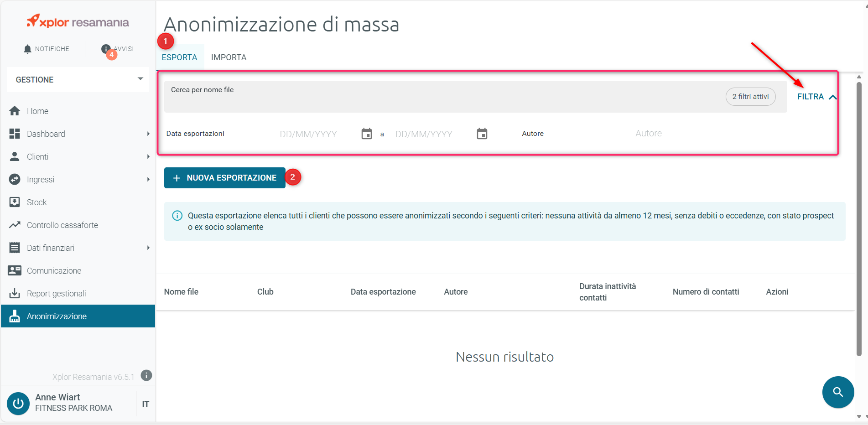The width and height of the screenshot is (868, 425).
Task: Open Stock in the sidebar
Action: (78, 202)
